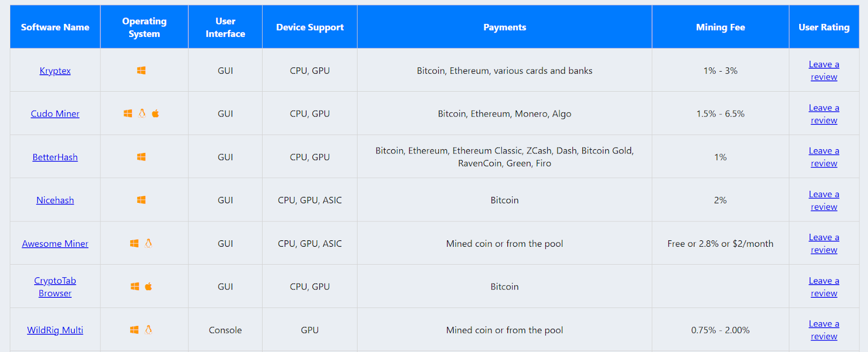Image resolution: width=868 pixels, height=352 pixels.
Task: Click the Windows icon in Cudo Miner row
Action: pyautogui.click(x=128, y=113)
